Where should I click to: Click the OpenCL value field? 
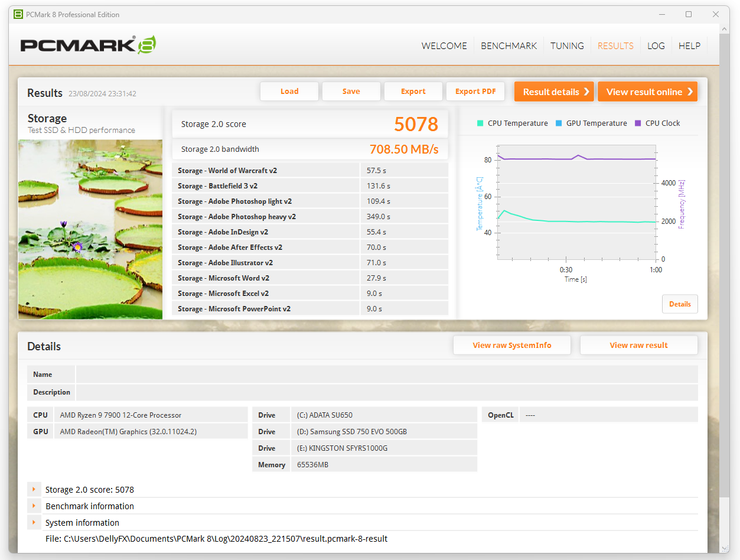609,415
